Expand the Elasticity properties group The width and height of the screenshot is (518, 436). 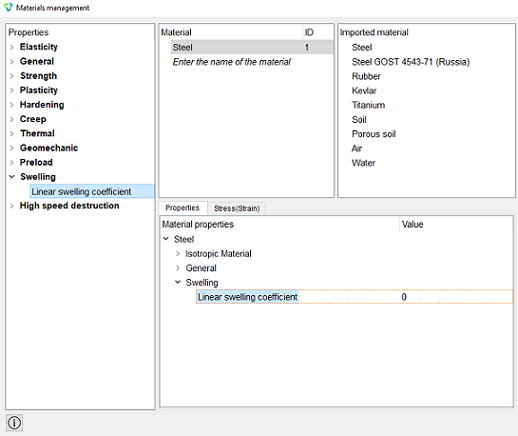tap(12, 47)
